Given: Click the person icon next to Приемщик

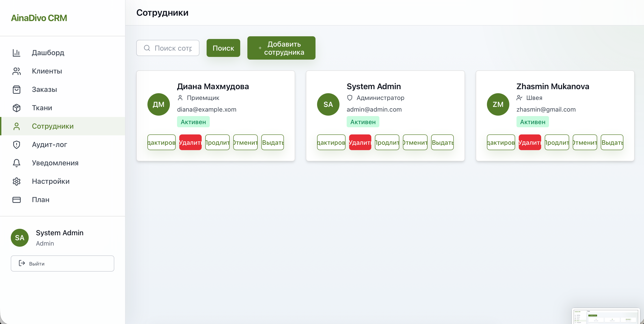Looking at the screenshot, I should 180,98.
